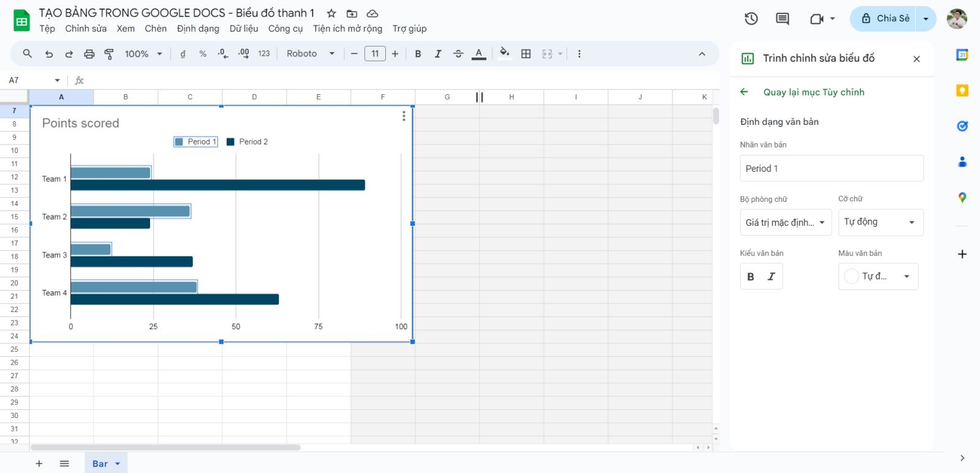Open the Tệp menu
The height and width of the screenshot is (473, 980).
[47, 29]
